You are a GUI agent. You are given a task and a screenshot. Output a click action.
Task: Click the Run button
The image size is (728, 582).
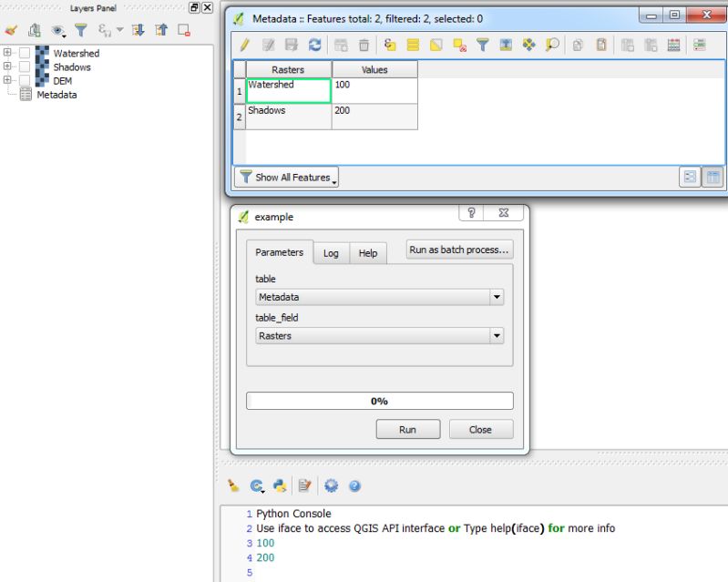tap(407, 429)
